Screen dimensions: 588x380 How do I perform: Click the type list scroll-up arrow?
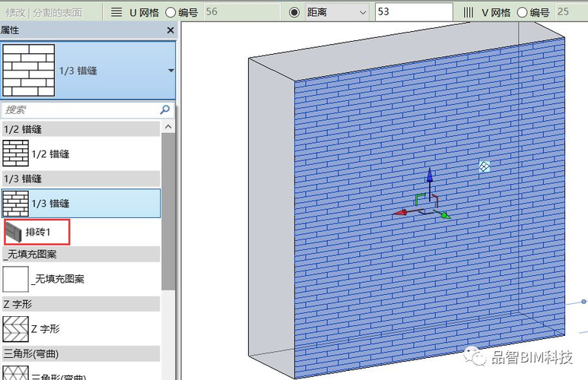click(168, 127)
